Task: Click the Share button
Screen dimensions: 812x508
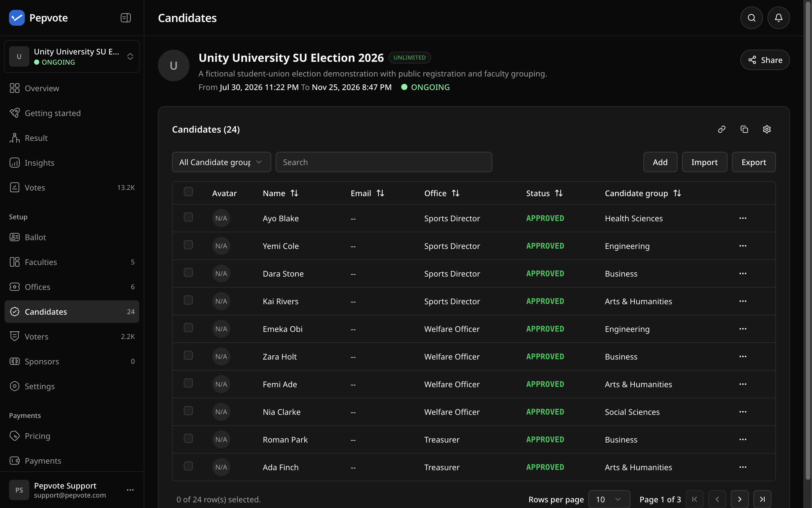Action: 765,60
